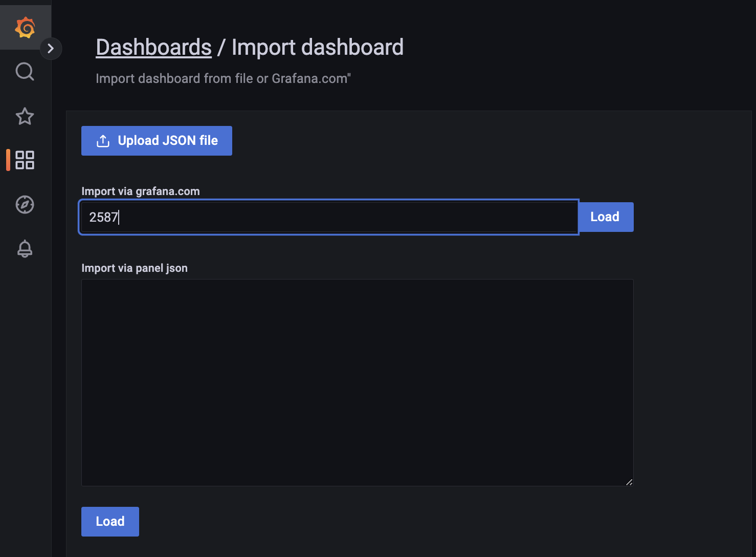
Task: Click the bottom Load button under panel json
Action: point(110,522)
